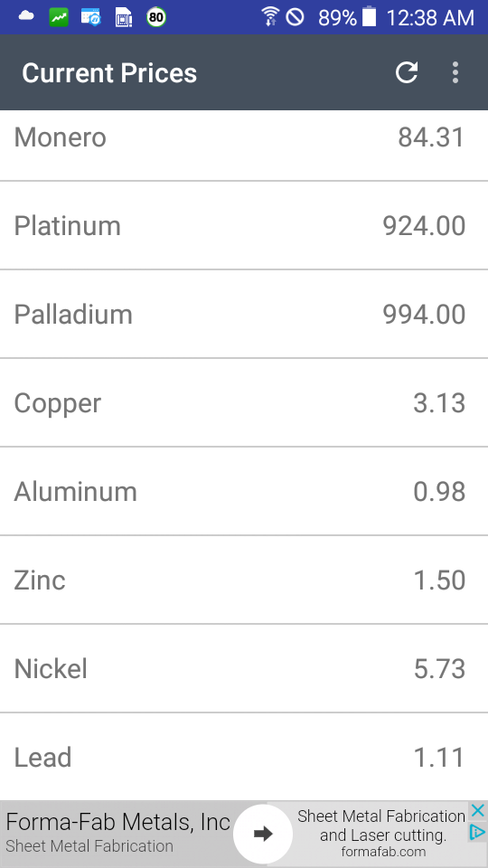Tap the battery indicator icon
The image size is (488, 868).
(x=369, y=17)
